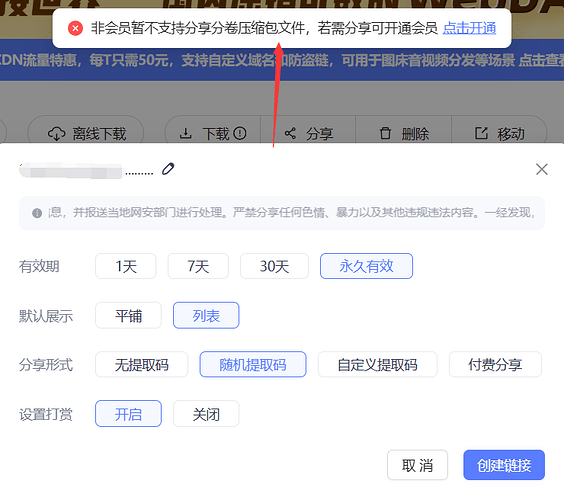Select 7天 validity period
Viewport: 564px width, 500px height.
198,266
